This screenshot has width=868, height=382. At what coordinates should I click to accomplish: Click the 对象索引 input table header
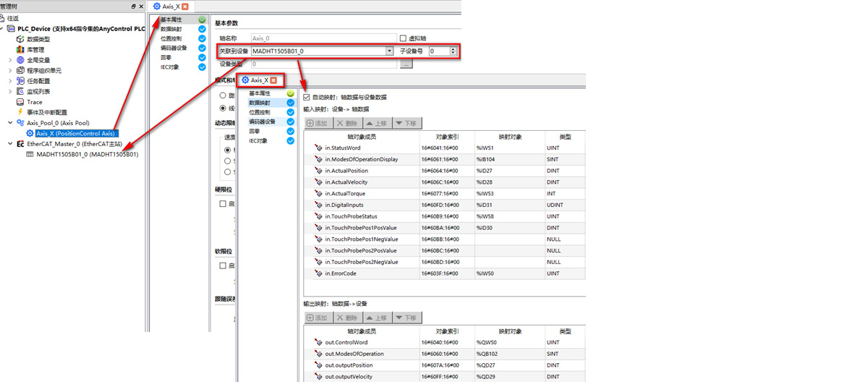(x=446, y=137)
